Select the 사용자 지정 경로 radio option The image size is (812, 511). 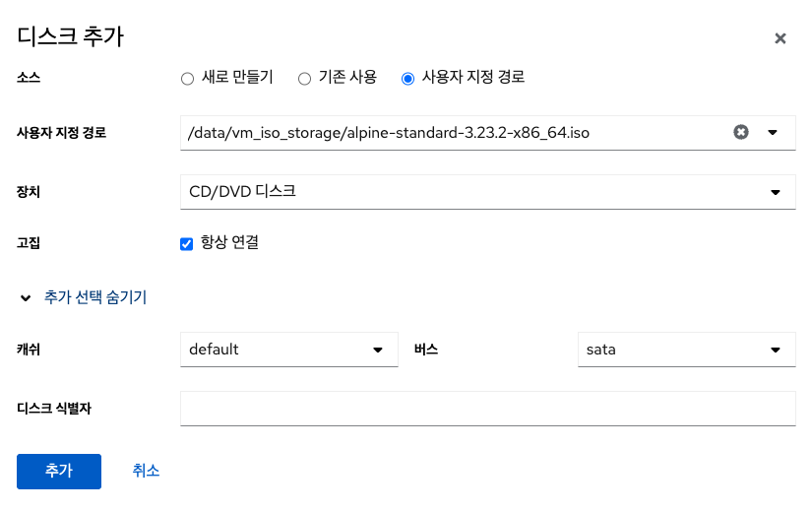pos(407,79)
